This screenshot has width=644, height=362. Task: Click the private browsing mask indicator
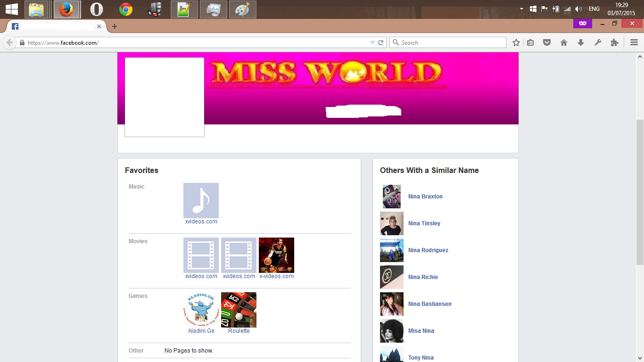click(x=583, y=23)
